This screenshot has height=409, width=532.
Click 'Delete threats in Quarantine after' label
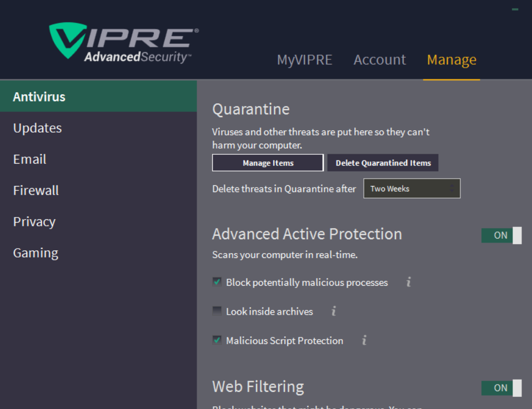point(284,189)
